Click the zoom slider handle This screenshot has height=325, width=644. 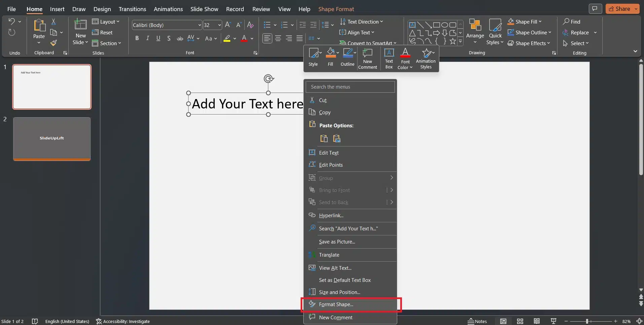(587, 321)
